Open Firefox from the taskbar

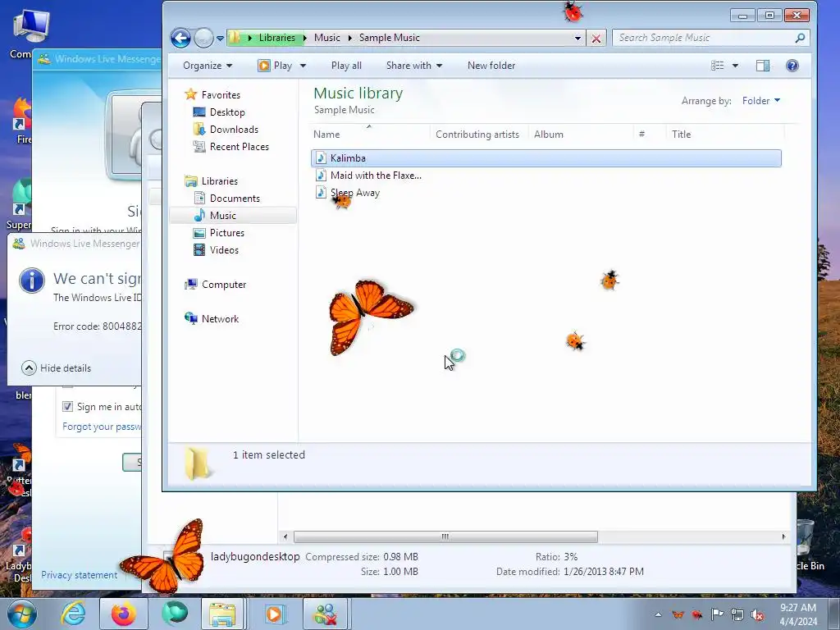[124, 614]
